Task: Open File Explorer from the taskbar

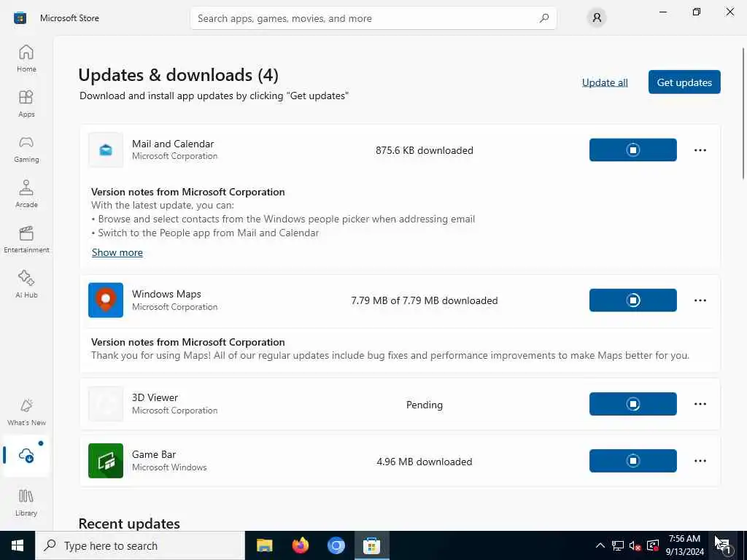Action: tap(264, 545)
